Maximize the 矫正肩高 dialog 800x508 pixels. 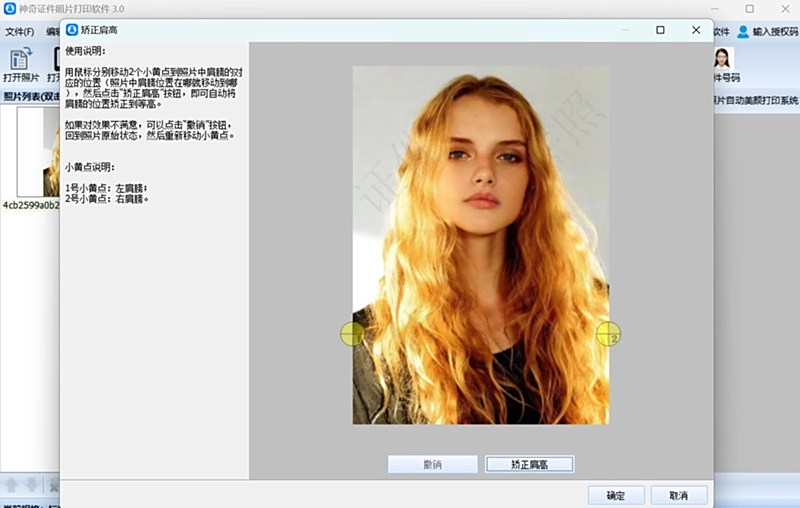coord(660,30)
